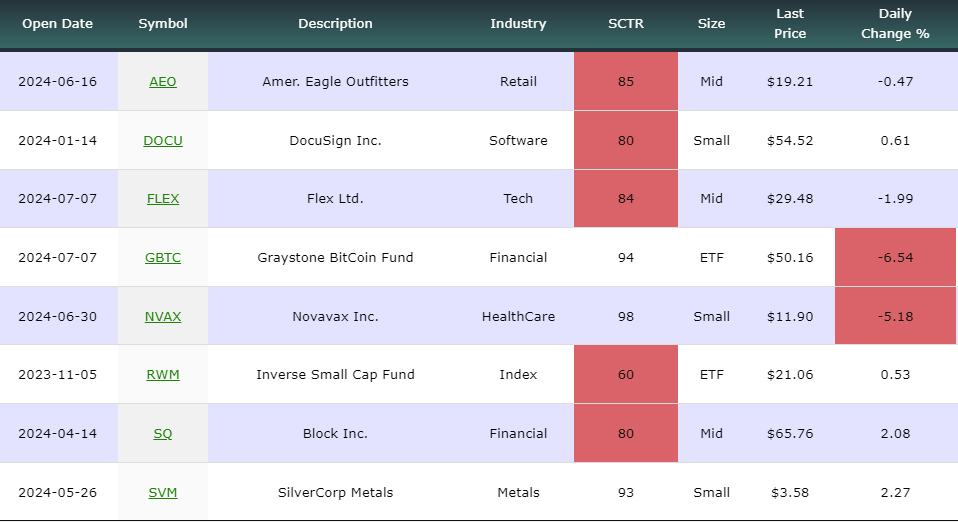This screenshot has height=522, width=958.
Task: Open the RWM symbol link
Action: (x=163, y=374)
